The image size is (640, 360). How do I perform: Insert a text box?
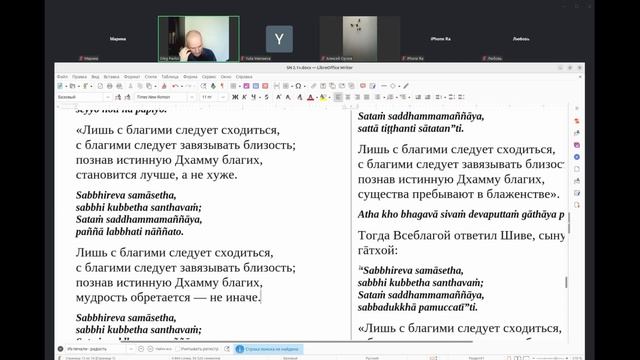click(x=265, y=86)
